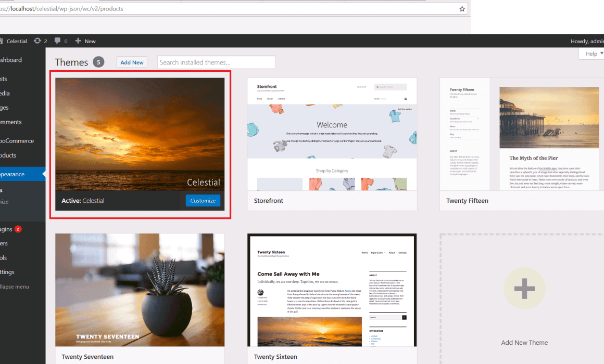
Task: Click the plus New icon in admin bar
Action: coord(85,41)
